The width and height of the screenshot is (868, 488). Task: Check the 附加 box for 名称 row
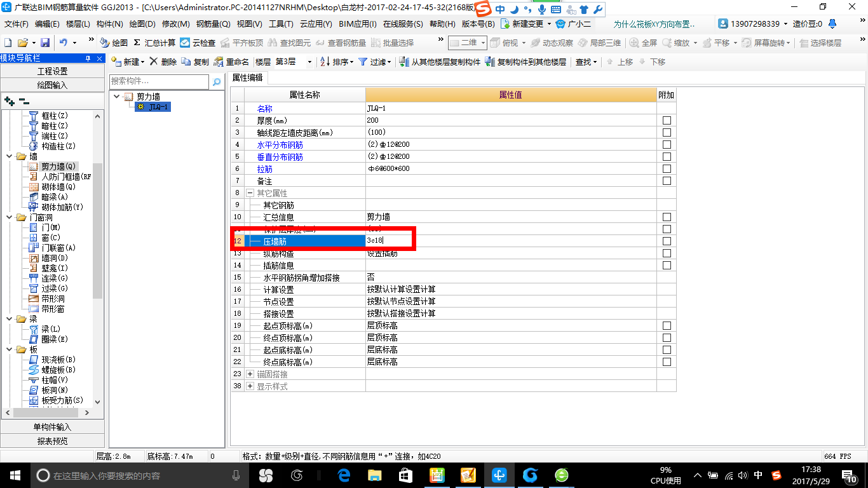coord(666,108)
